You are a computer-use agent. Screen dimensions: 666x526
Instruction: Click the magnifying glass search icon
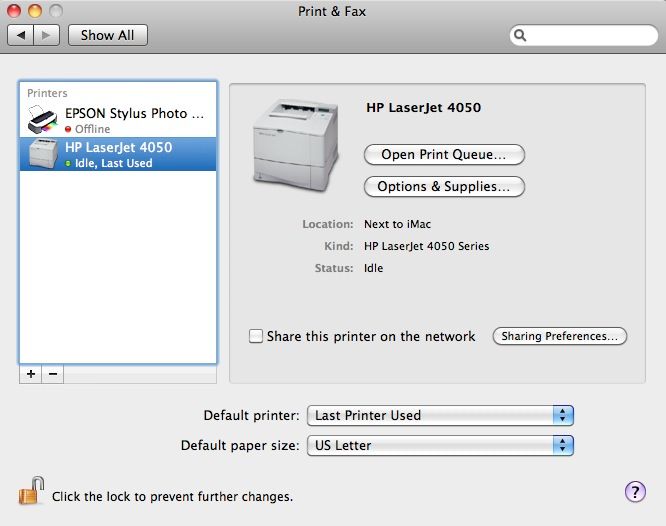521,35
